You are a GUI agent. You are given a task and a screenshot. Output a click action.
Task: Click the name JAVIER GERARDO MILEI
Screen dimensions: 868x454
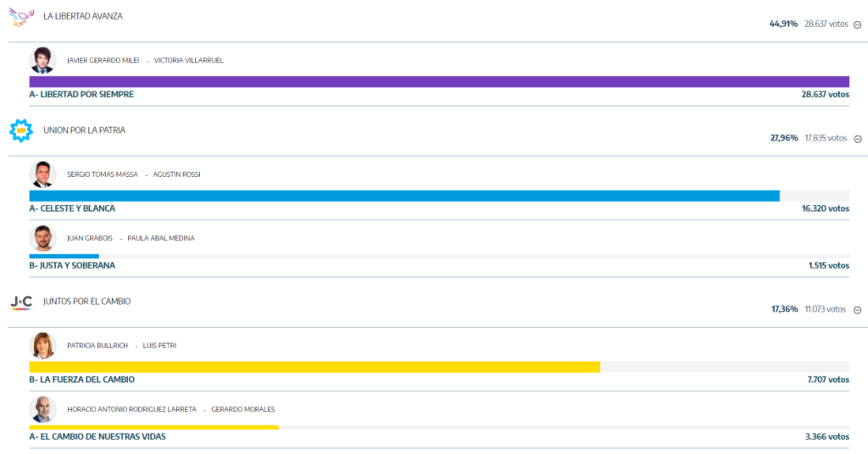[103, 60]
